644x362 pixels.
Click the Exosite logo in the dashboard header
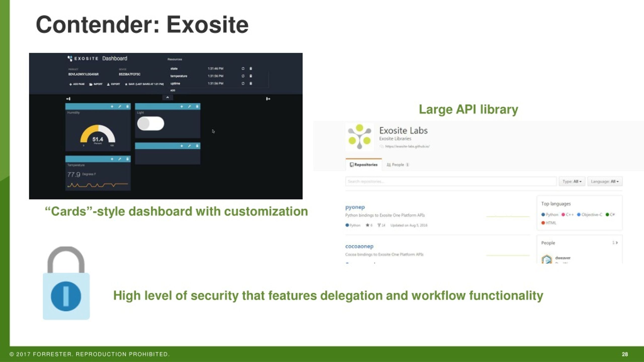(83, 58)
